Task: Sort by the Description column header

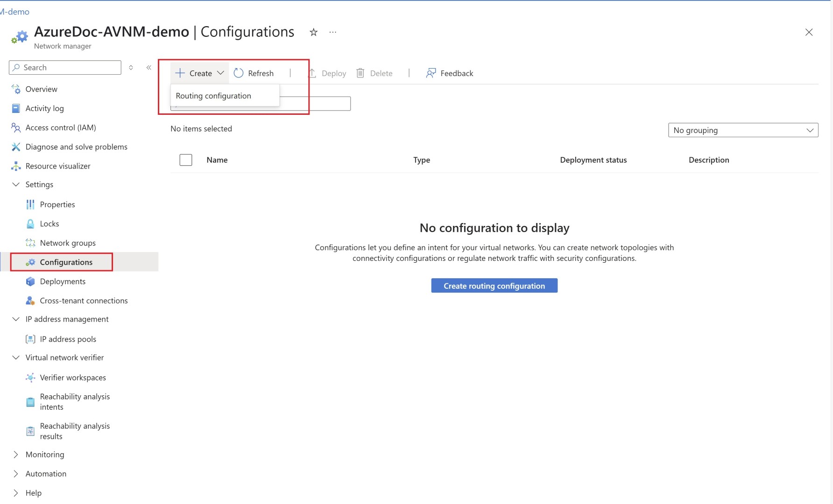Action: pyautogui.click(x=709, y=160)
